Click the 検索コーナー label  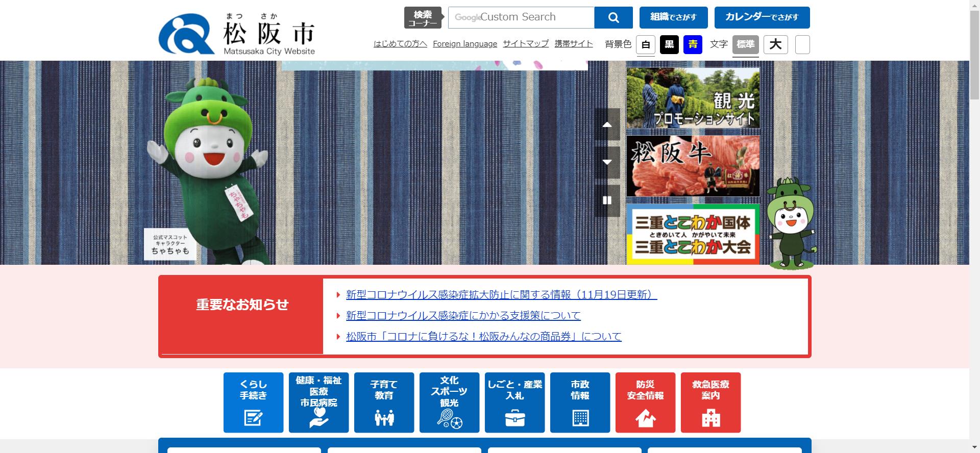[x=422, y=18]
